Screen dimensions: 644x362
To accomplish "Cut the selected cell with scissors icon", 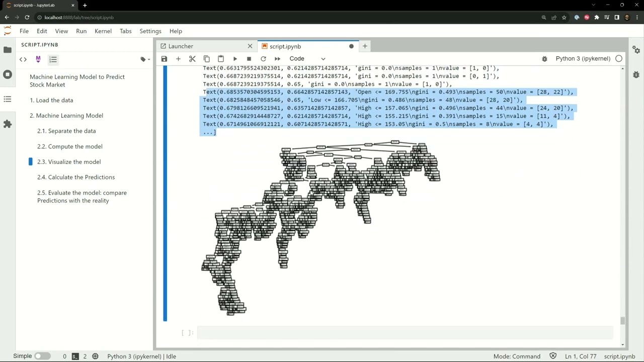I will (192, 59).
